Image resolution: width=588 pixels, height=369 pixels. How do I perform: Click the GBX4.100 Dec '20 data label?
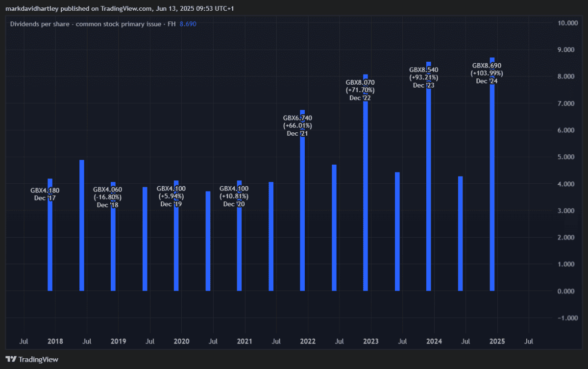[234, 196]
